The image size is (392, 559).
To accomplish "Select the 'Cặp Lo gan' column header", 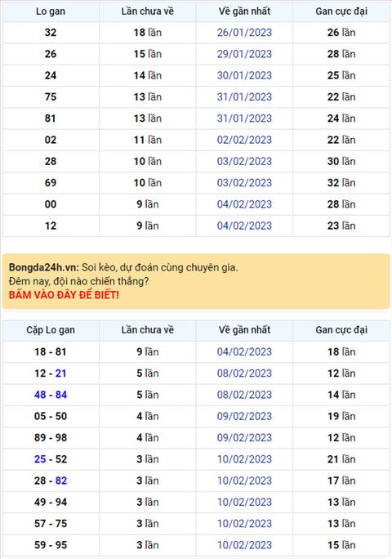I will [51, 330].
